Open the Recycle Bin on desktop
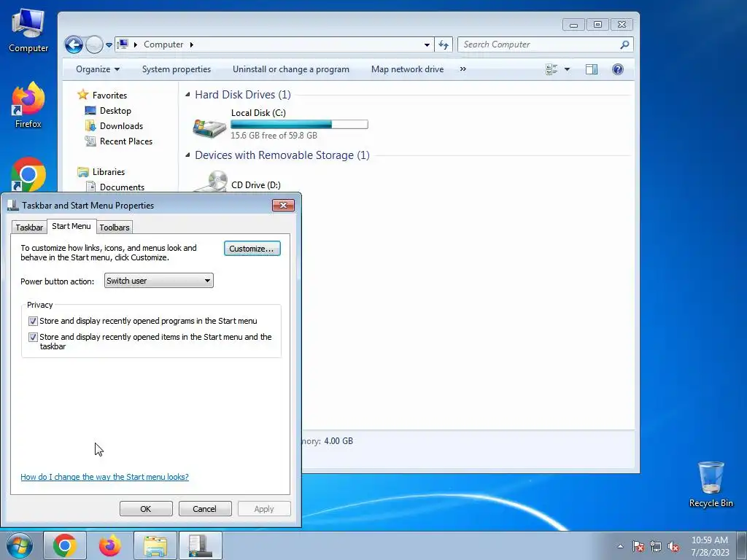This screenshot has height=560, width=747. point(711,484)
